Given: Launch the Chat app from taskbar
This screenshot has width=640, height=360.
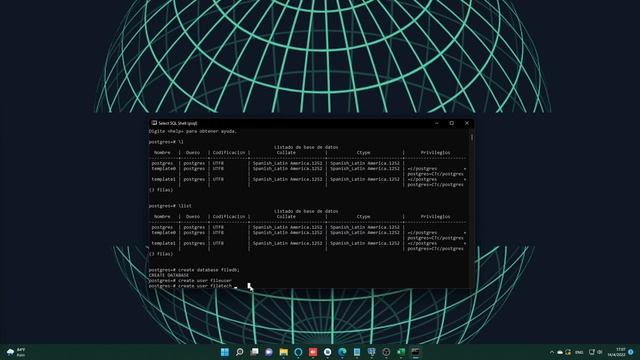Looking at the screenshot, I should tap(269, 352).
